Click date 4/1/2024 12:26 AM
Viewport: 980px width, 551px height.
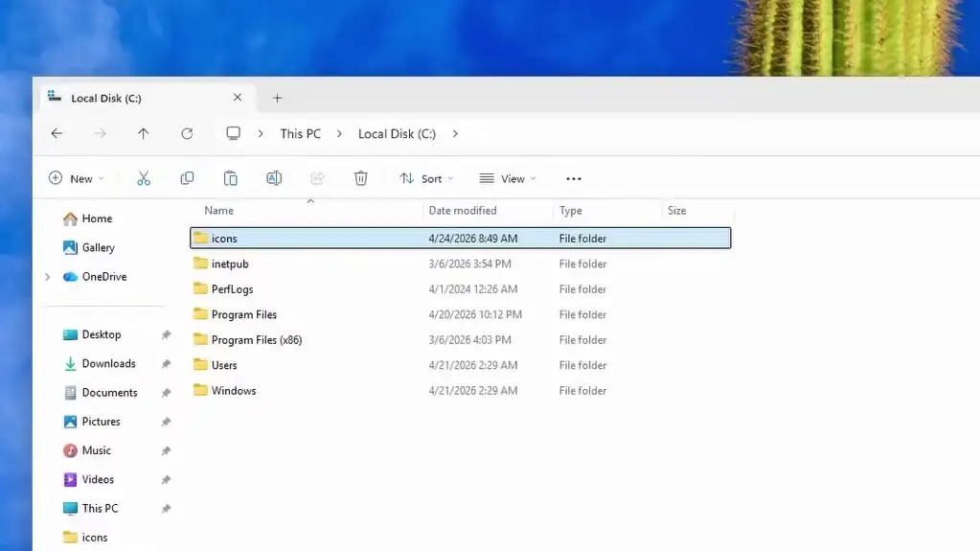tap(472, 289)
